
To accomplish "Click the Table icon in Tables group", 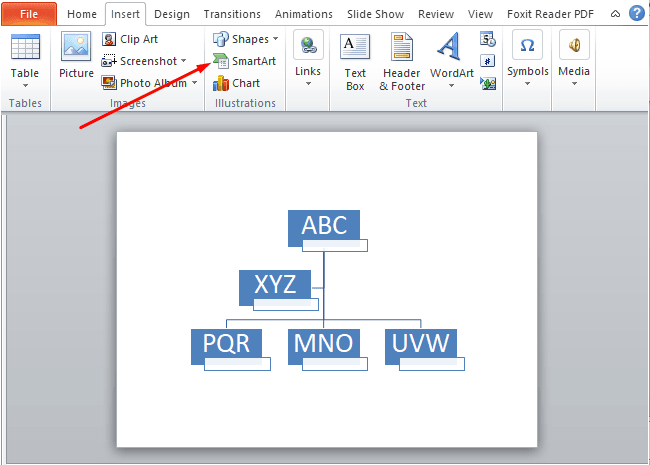I will (x=25, y=46).
